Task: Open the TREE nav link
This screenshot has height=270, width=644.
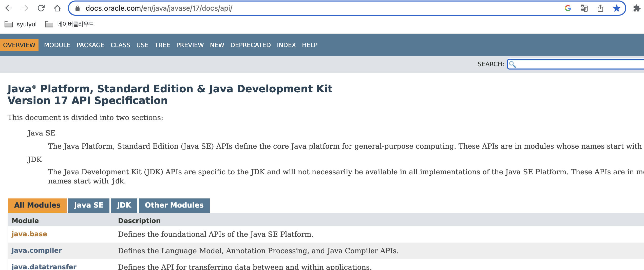Action: 162,45
